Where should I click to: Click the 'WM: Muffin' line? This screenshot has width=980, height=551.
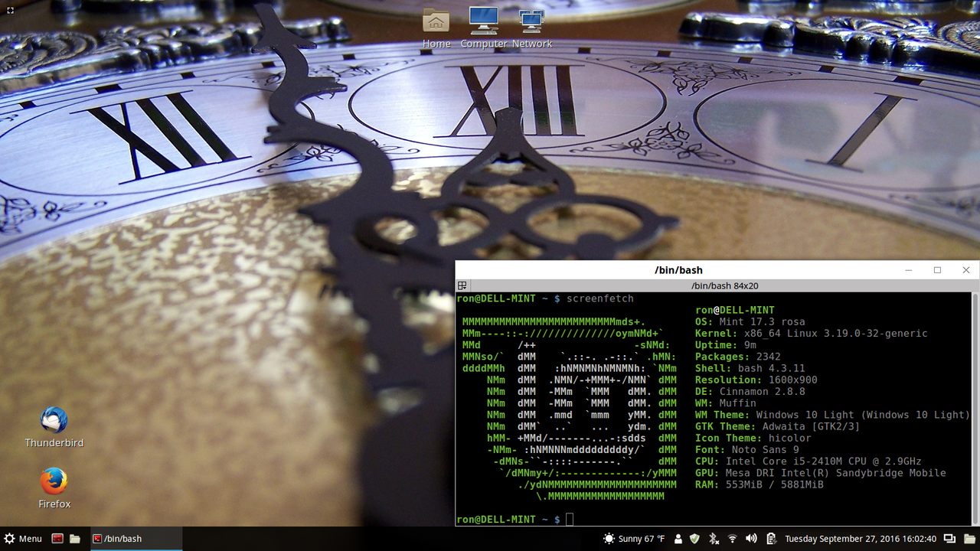(726, 403)
